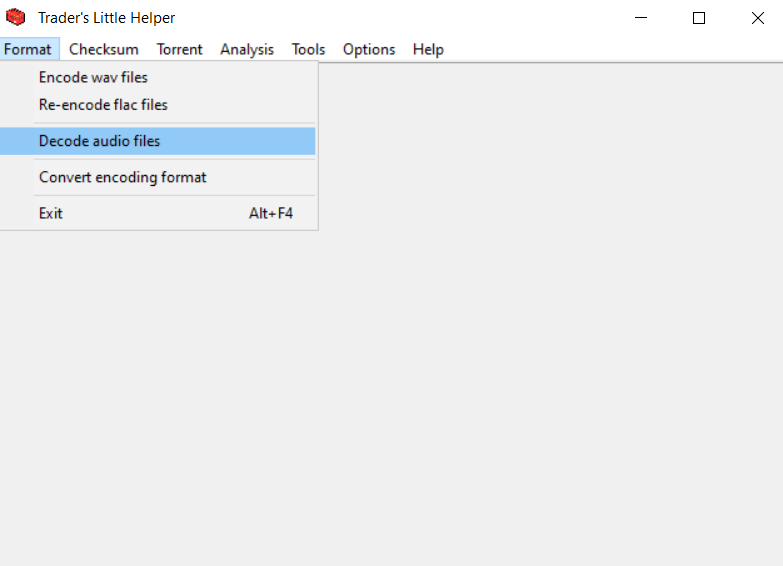783x566 pixels.
Task: Choose Exit from the Format menu
Action: [x=51, y=213]
